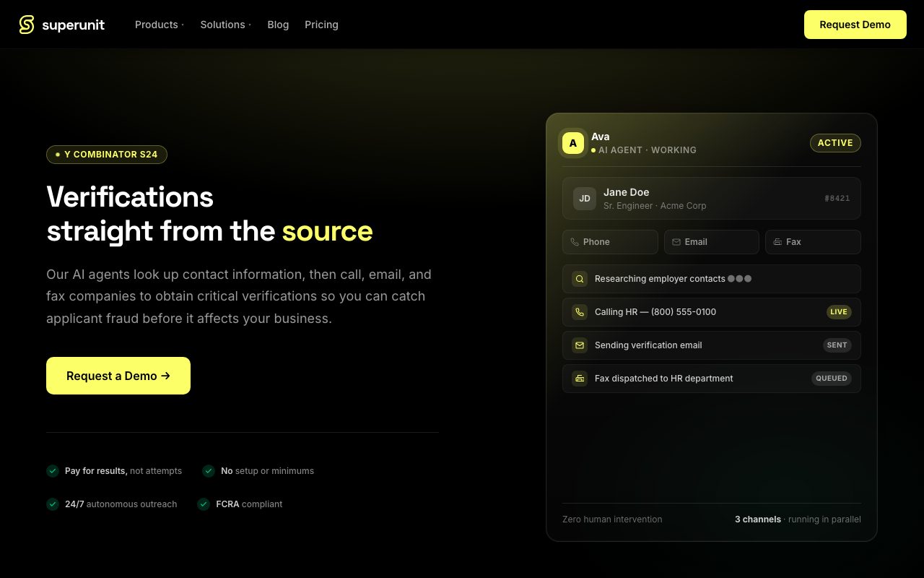Click the Sending verification email text

[648, 345]
